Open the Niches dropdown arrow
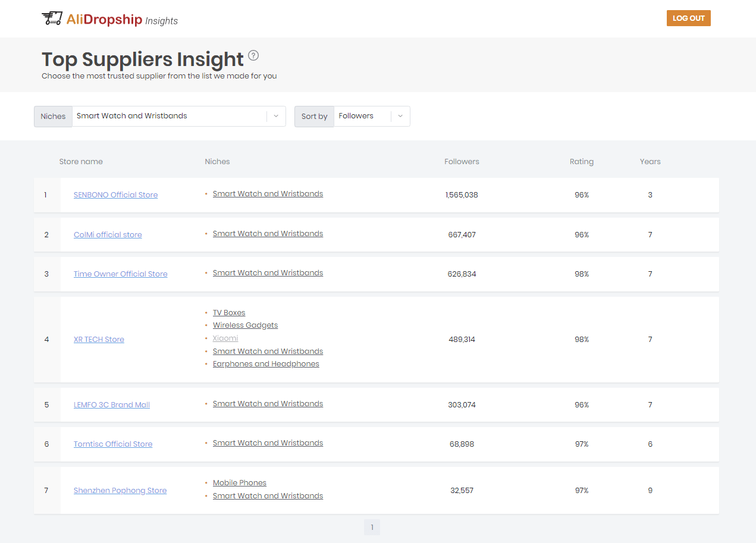 pyautogui.click(x=276, y=117)
